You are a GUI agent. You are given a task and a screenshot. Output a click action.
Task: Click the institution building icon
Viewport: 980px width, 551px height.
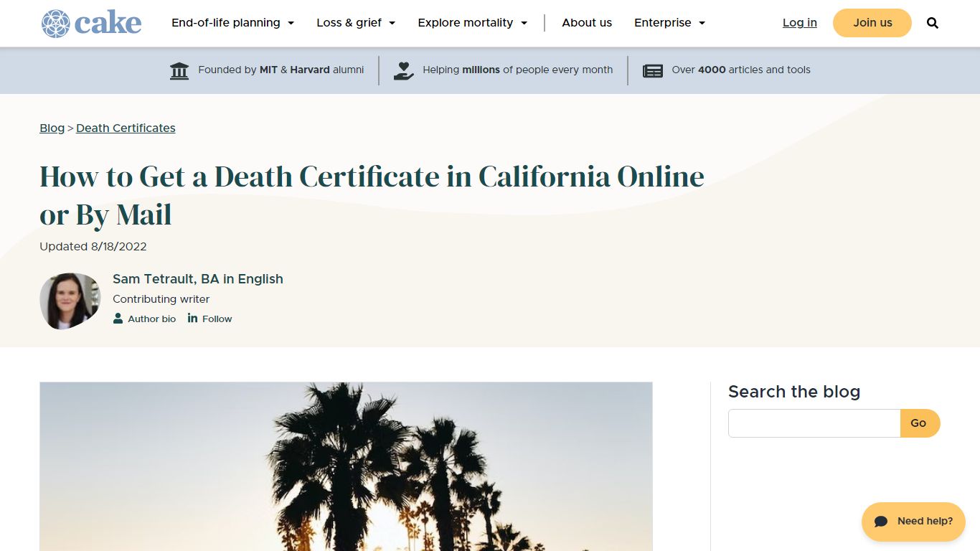tap(179, 70)
